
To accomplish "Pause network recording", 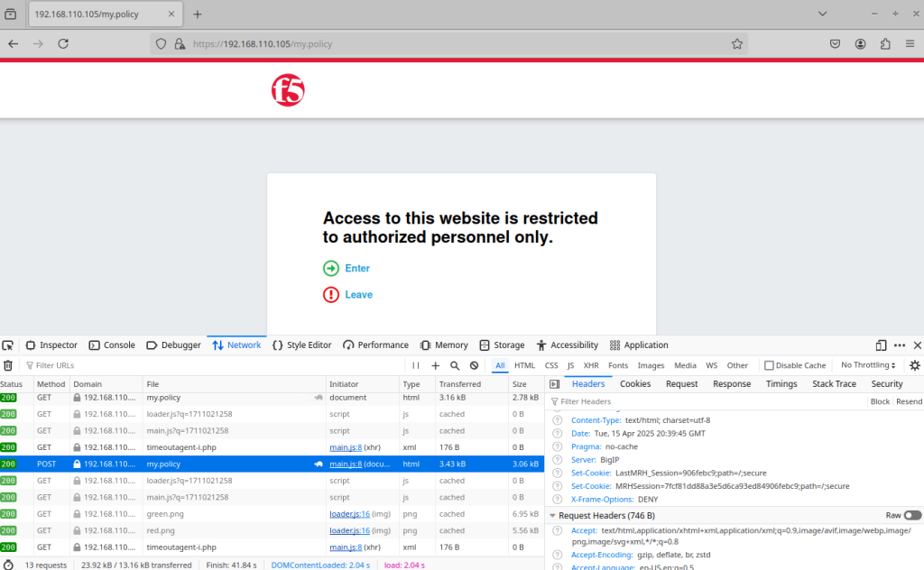I will tap(416, 365).
